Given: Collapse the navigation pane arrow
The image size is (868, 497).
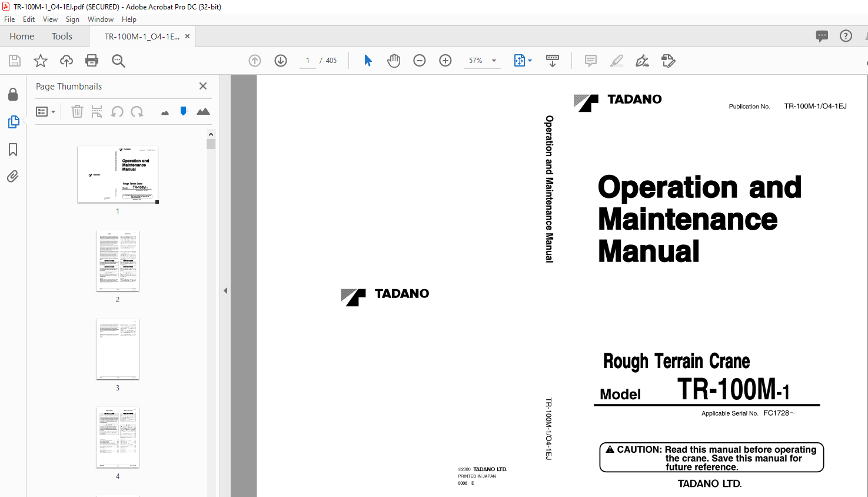Looking at the screenshot, I should (225, 290).
